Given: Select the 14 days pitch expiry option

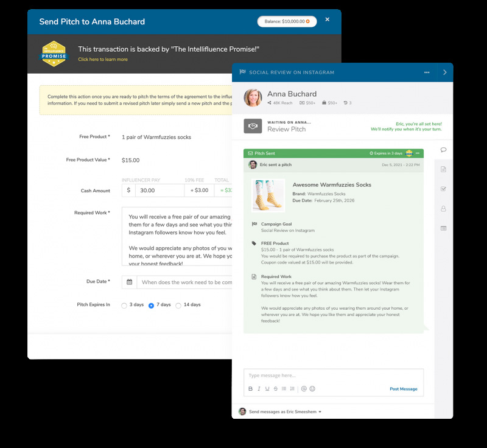Looking at the screenshot, I should 178,306.
